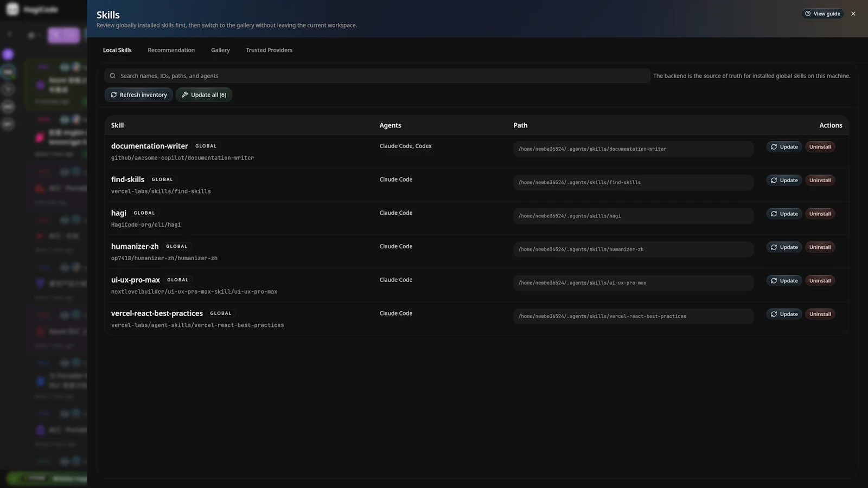Click the refresh arrows icon on Refresh inventory

114,94
